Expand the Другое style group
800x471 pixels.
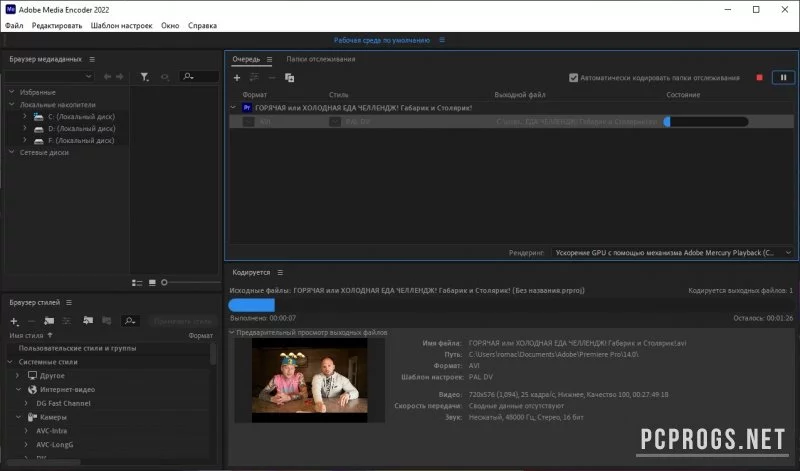pos(18,376)
